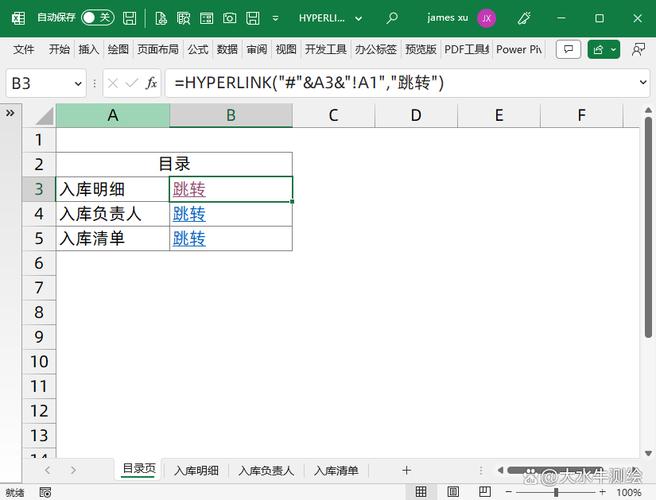Select the 审阅 tab
Viewport: 656px width, 500px height.
tap(256, 49)
